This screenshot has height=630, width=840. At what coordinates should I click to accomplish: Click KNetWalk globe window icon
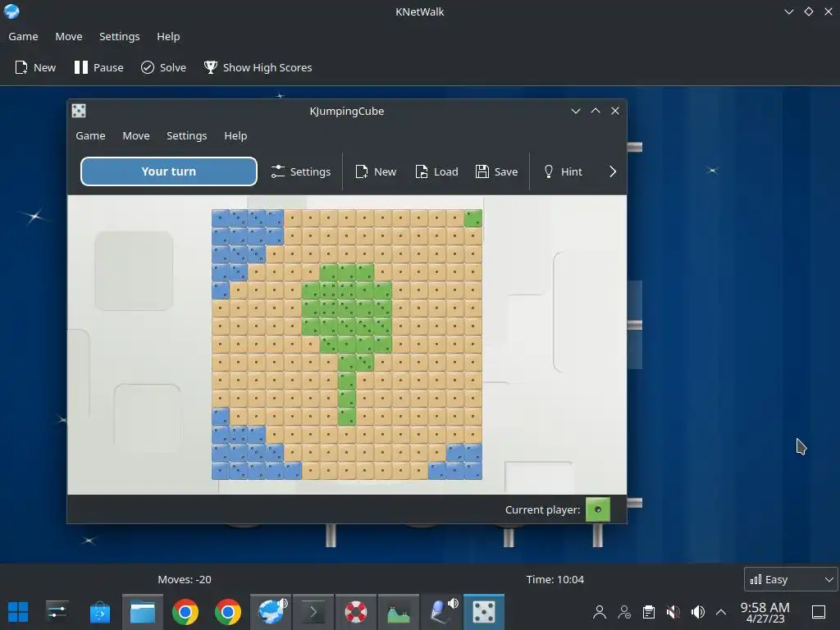(x=11, y=11)
